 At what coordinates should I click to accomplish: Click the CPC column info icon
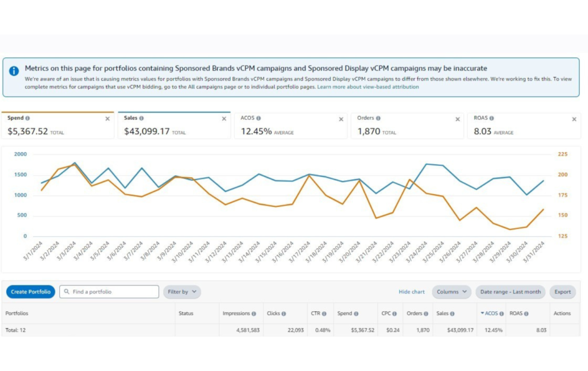point(394,314)
